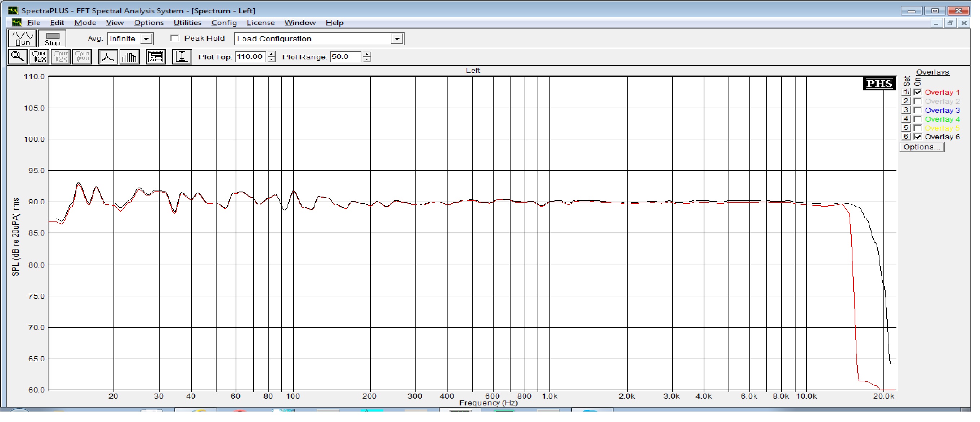Expand the Load Configuration dropdown

[x=397, y=39]
